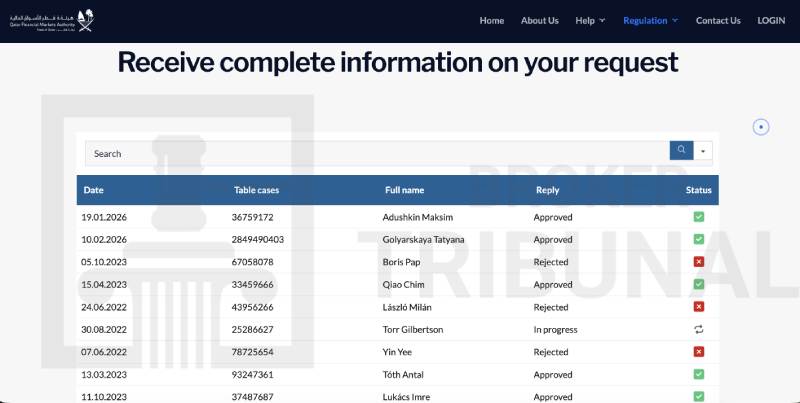Image resolution: width=800 pixels, height=403 pixels.
Task: Click green check icon for Tóth Antal
Action: coord(698,374)
